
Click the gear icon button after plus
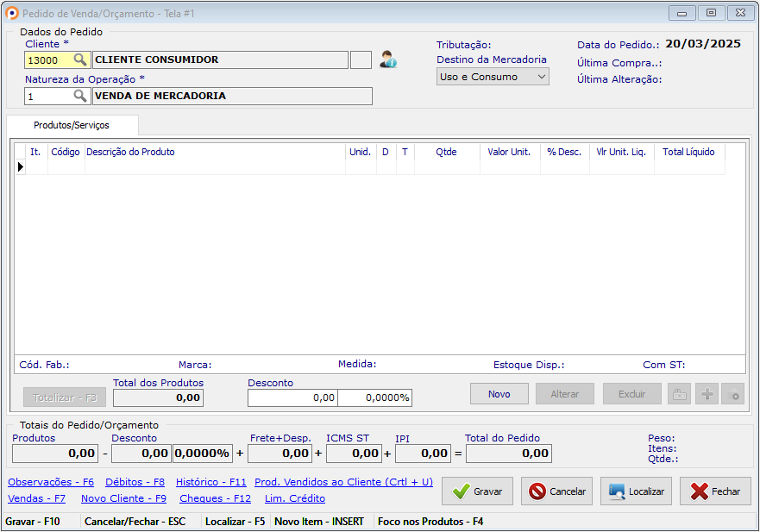(733, 394)
